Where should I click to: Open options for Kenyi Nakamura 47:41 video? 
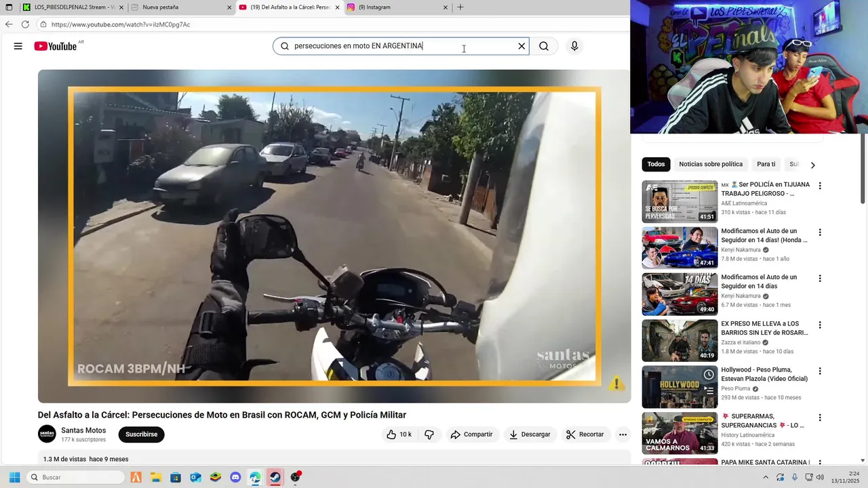[820, 232]
